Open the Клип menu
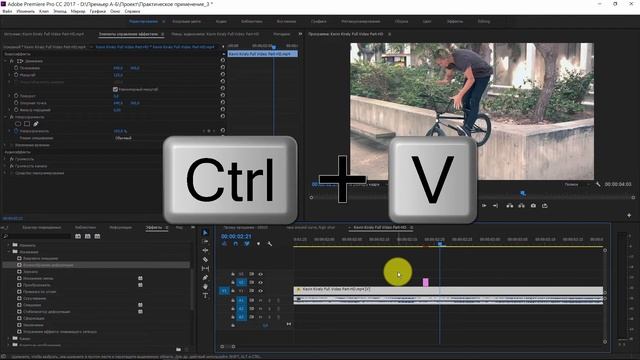 [x=44, y=11]
